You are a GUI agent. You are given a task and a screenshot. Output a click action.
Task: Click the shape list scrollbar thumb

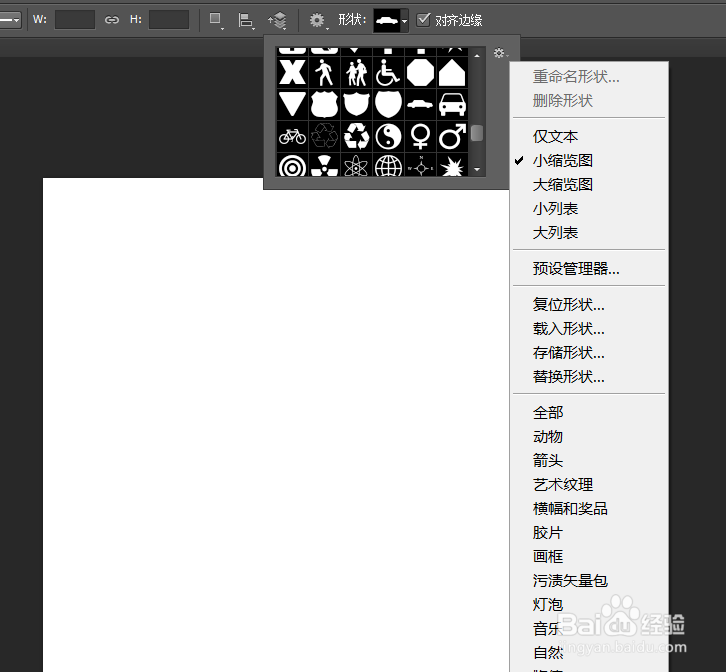pyautogui.click(x=477, y=133)
